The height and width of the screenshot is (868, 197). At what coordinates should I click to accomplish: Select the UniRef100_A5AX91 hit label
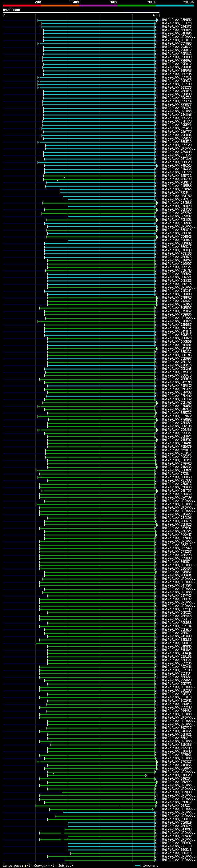pos(177,108)
